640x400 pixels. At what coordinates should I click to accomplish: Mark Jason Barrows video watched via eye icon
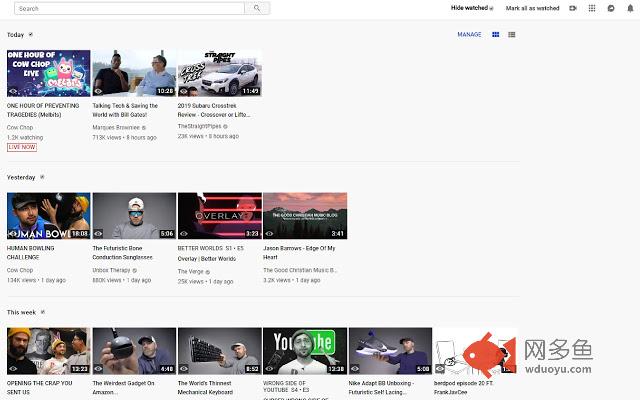click(x=269, y=233)
